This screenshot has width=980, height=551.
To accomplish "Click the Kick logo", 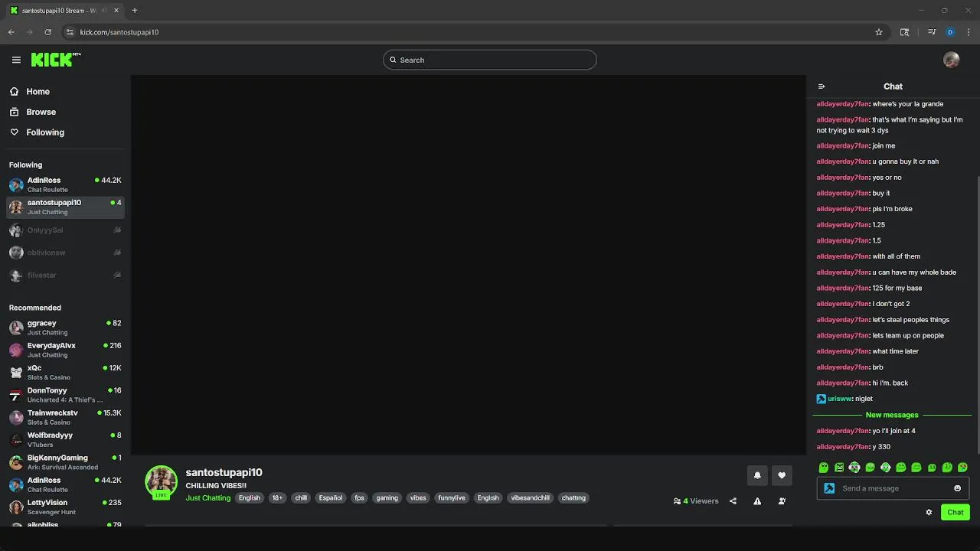I will [55, 59].
